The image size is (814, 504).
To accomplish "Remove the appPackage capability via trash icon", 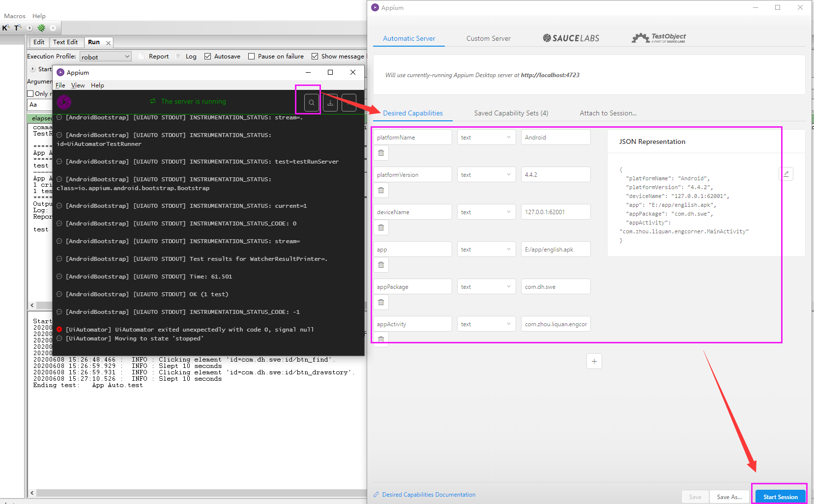I will coord(380,302).
